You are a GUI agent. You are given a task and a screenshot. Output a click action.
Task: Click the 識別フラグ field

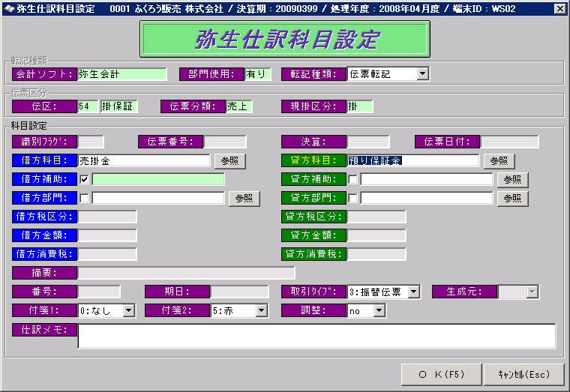pos(91,142)
